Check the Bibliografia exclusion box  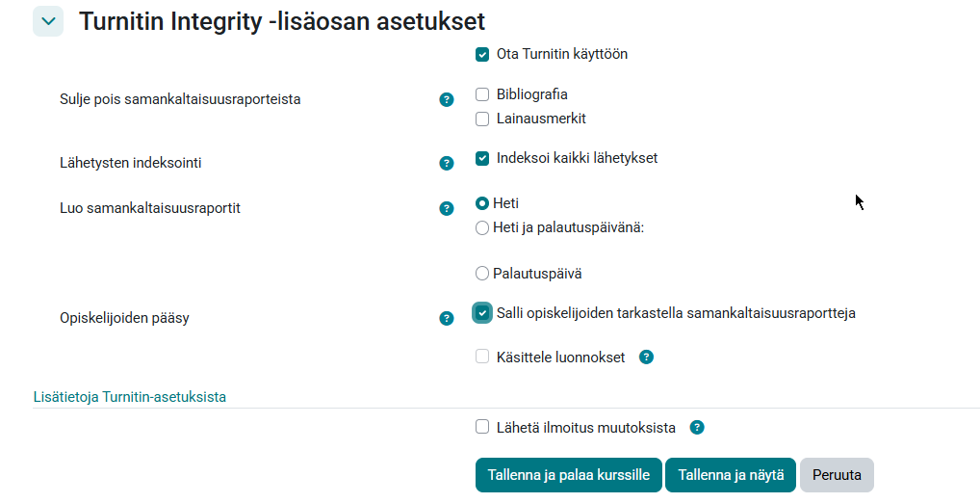click(x=482, y=94)
